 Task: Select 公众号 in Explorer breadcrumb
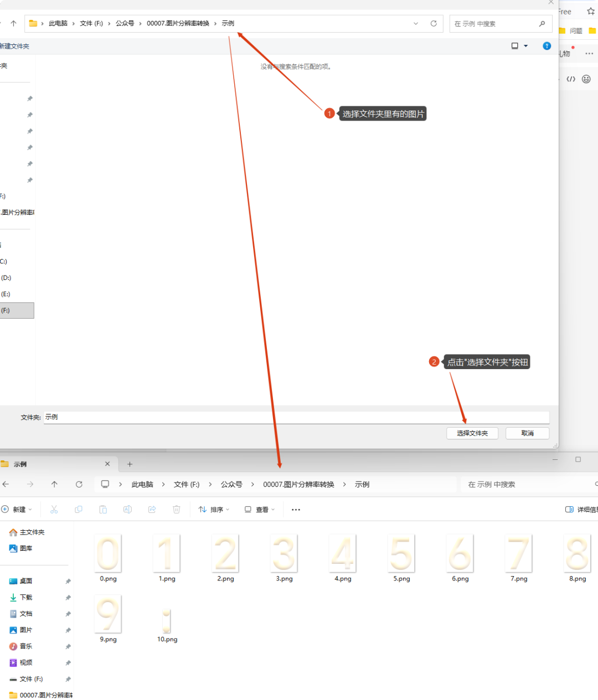click(231, 484)
